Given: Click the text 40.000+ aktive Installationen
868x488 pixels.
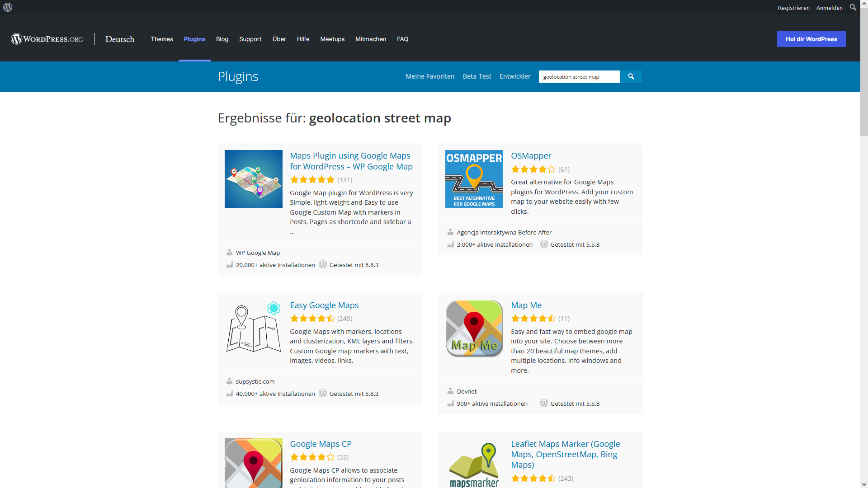Looking at the screenshot, I should pyautogui.click(x=275, y=394).
